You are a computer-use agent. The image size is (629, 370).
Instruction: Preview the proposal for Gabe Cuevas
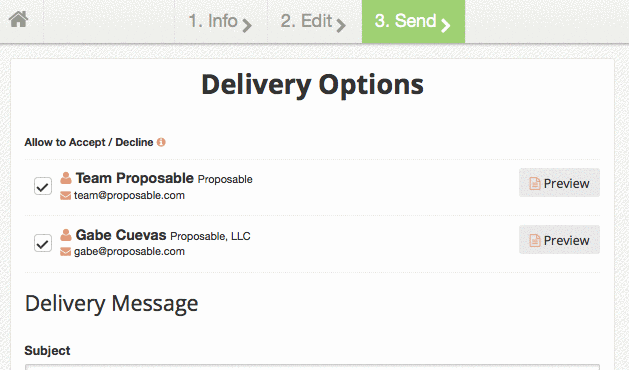tap(559, 240)
